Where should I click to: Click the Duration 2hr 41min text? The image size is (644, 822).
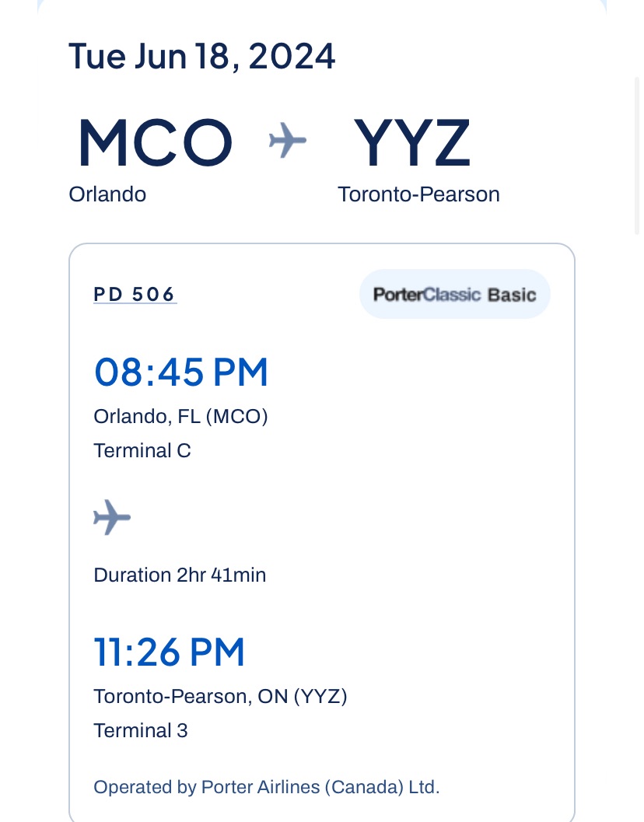point(180,575)
